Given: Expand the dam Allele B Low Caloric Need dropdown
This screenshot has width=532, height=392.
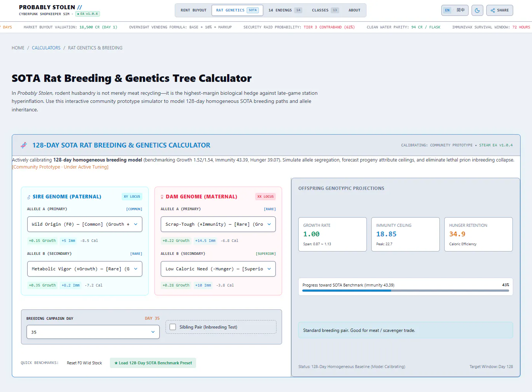Looking at the screenshot, I should [x=218, y=269].
